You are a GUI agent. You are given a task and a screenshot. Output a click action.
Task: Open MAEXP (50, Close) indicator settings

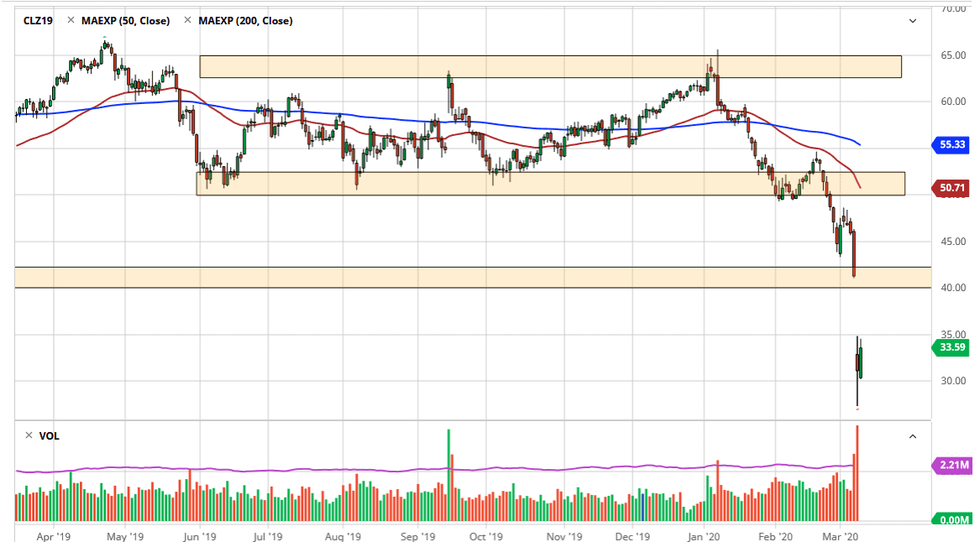tap(126, 21)
